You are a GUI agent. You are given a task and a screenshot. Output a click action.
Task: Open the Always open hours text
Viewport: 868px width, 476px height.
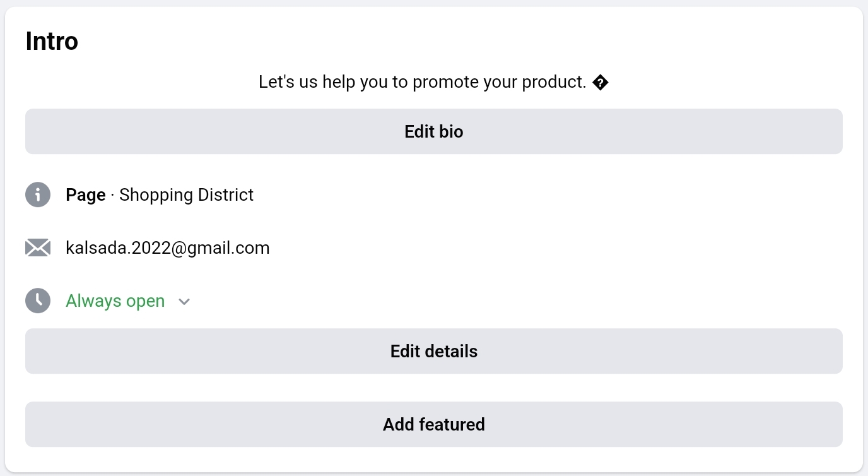[x=115, y=301]
